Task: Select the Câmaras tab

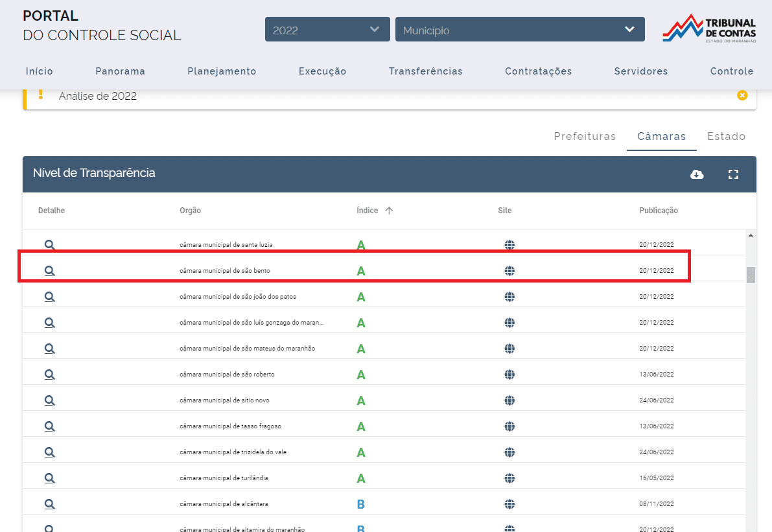Action: pos(662,136)
